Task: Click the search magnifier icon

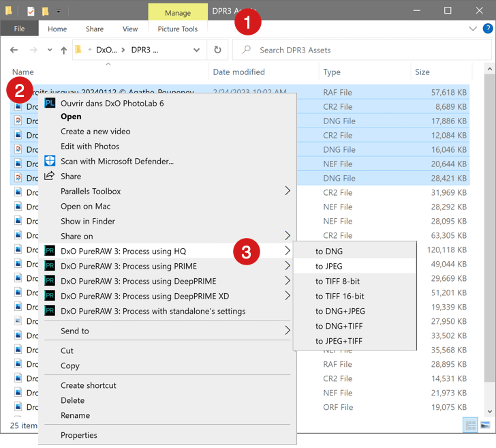Action: (247, 50)
